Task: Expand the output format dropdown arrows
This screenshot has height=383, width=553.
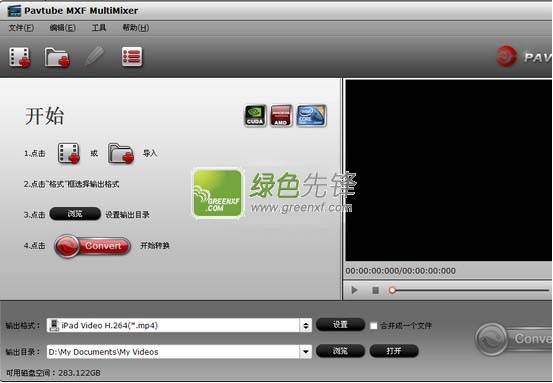Action: pos(305,325)
